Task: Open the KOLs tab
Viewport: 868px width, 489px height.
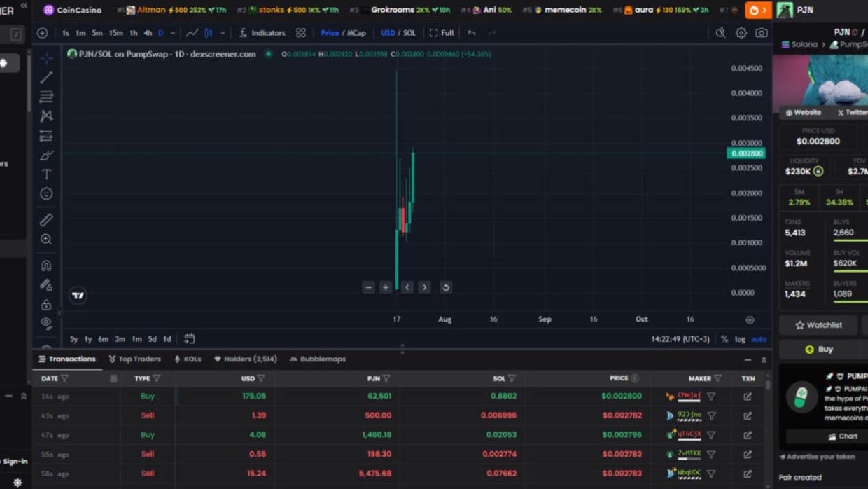Action: tap(188, 359)
